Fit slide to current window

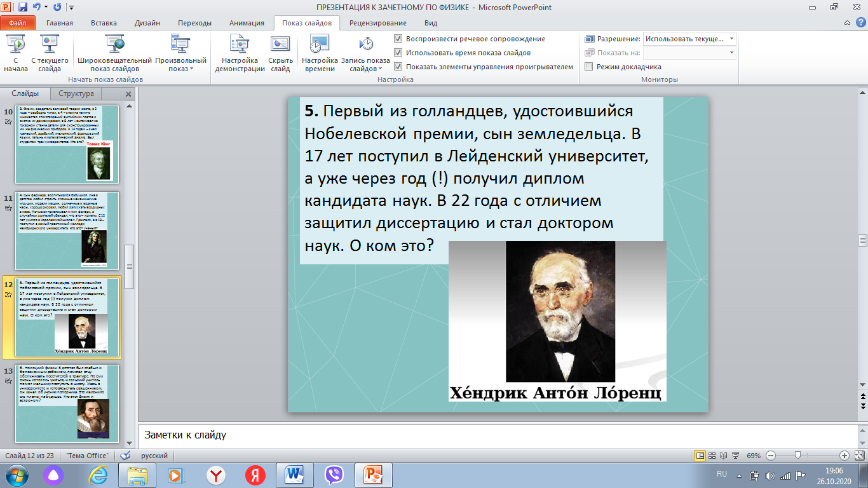858,456
